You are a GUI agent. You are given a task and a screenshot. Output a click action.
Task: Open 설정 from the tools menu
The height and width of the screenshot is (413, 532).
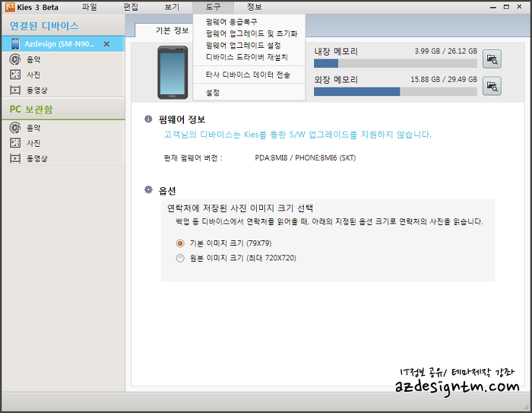(213, 92)
